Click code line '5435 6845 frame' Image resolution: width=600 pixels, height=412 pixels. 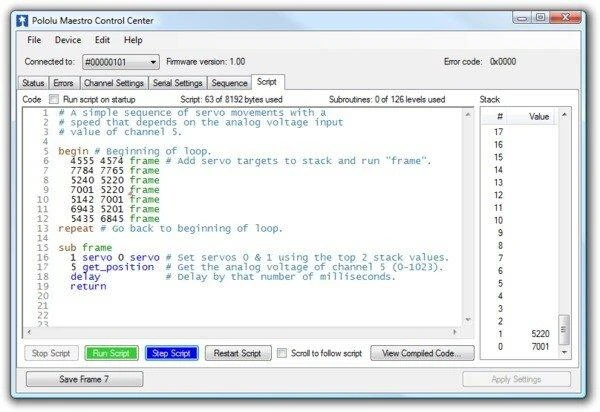click(115, 219)
